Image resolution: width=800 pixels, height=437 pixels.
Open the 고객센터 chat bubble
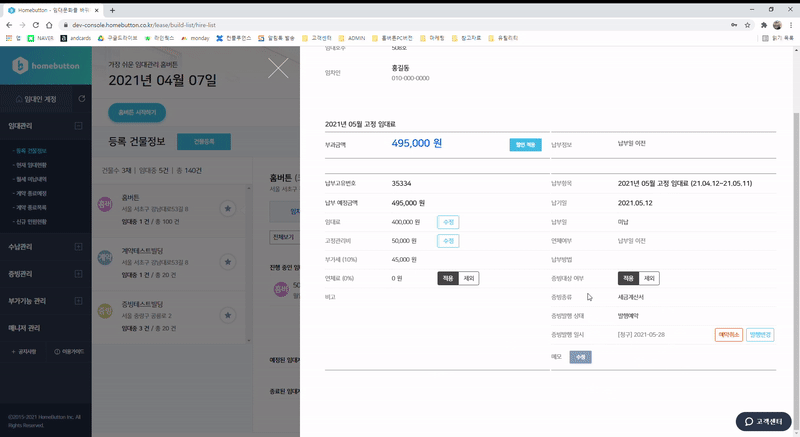tap(763, 421)
